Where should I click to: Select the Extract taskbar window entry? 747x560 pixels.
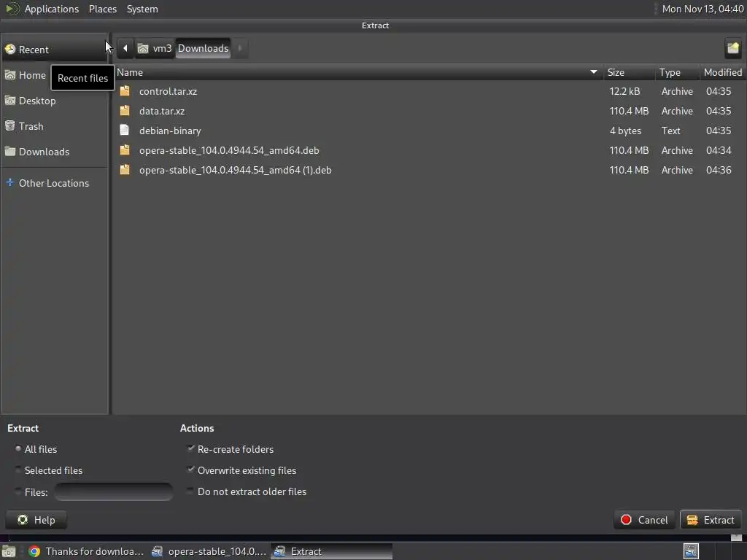point(332,551)
